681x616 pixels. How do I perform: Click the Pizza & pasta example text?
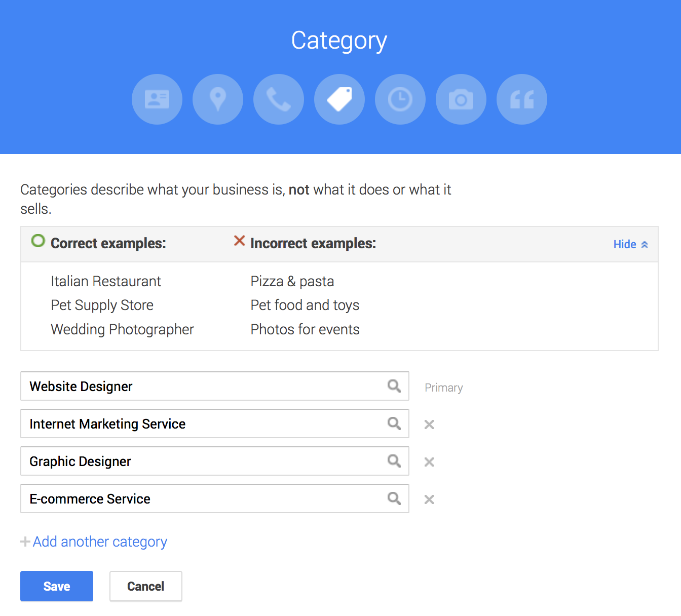click(x=292, y=281)
